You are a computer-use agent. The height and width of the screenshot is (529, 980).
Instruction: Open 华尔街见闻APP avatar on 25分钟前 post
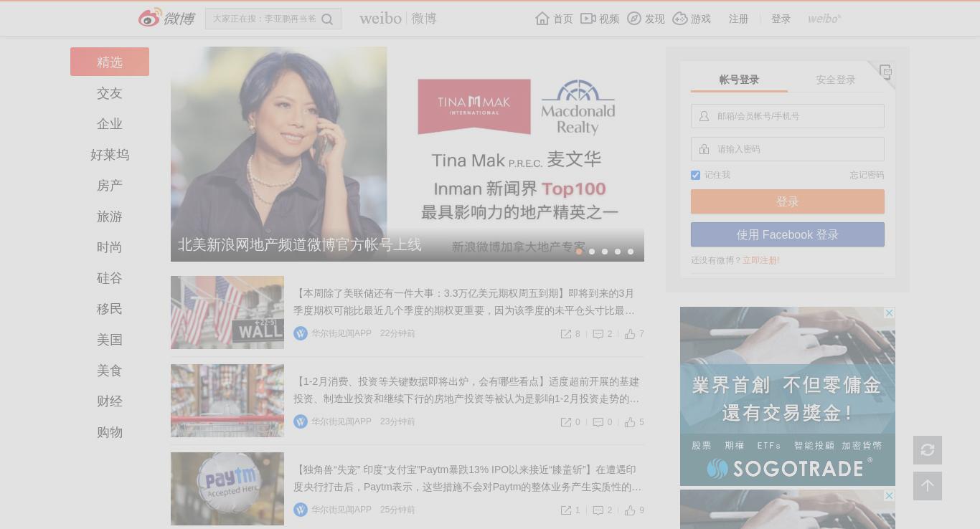(x=301, y=510)
